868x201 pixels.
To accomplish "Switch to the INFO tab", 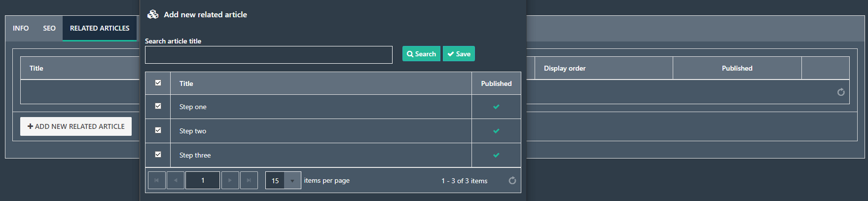I will click(x=21, y=28).
